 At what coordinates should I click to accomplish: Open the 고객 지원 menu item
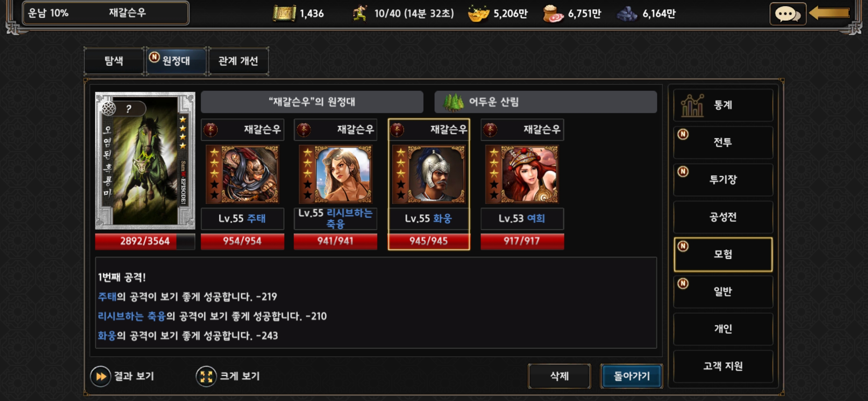click(723, 367)
